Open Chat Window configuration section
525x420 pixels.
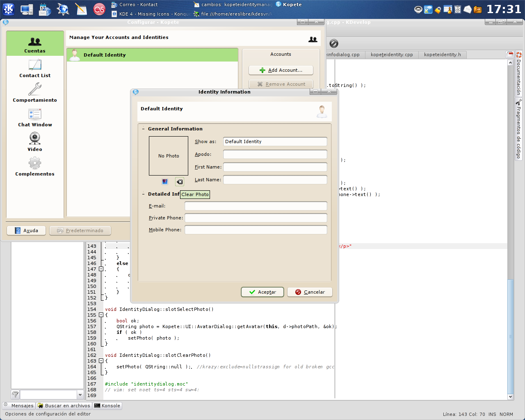tap(35, 118)
